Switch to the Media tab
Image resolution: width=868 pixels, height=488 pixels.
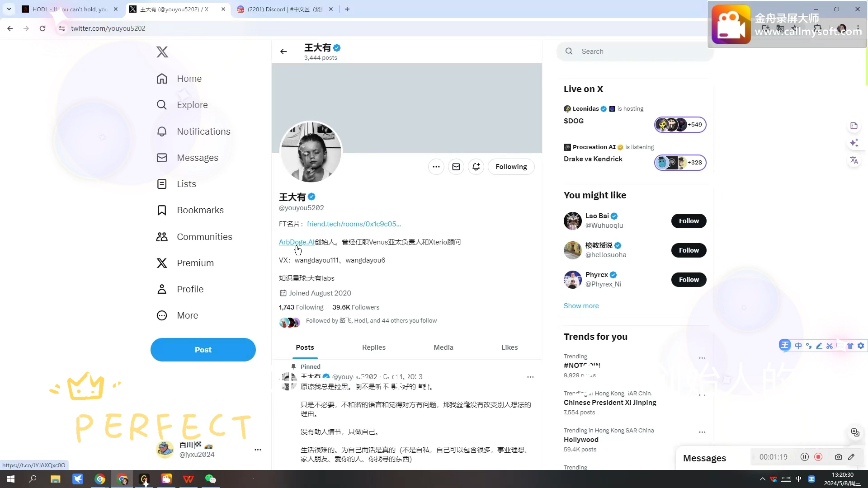[x=443, y=347]
